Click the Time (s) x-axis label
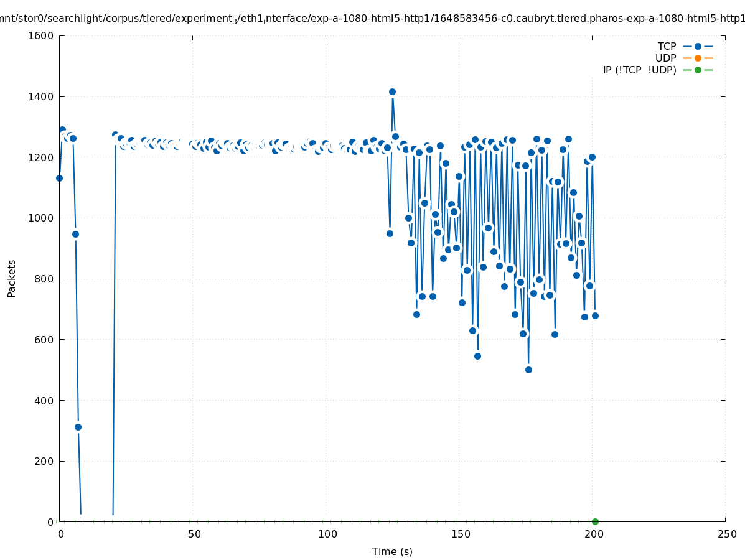The image size is (745, 560). pos(392,551)
